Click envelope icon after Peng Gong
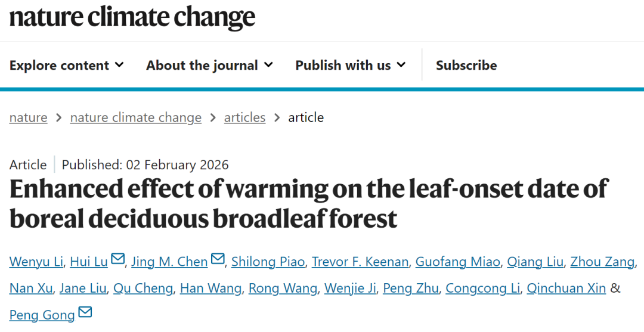644x332 pixels. tap(85, 312)
